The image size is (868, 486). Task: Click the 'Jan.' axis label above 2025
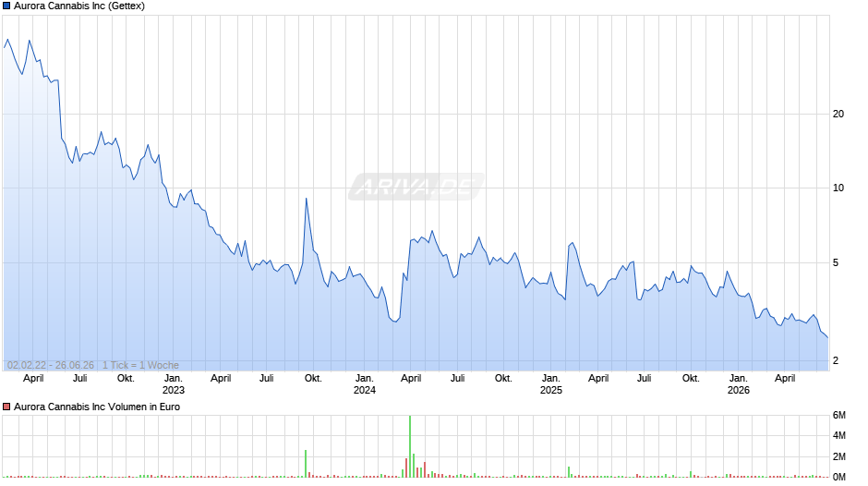[x=550, y=379]
